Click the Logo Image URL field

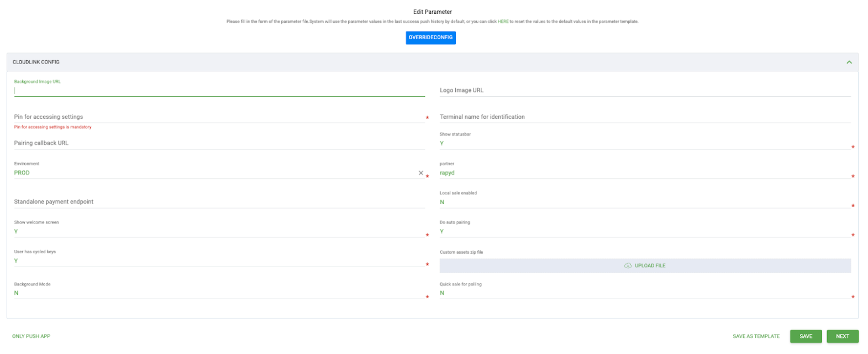(x=644, y=90)
